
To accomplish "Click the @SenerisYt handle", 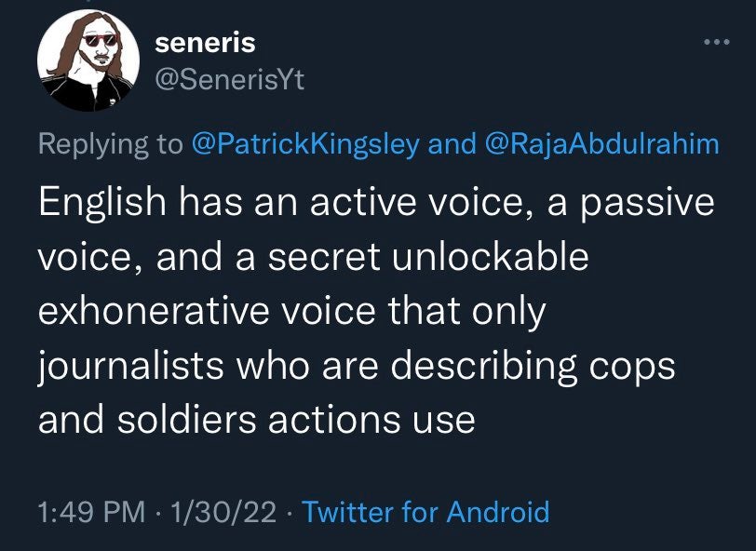I will coord(226,82).
